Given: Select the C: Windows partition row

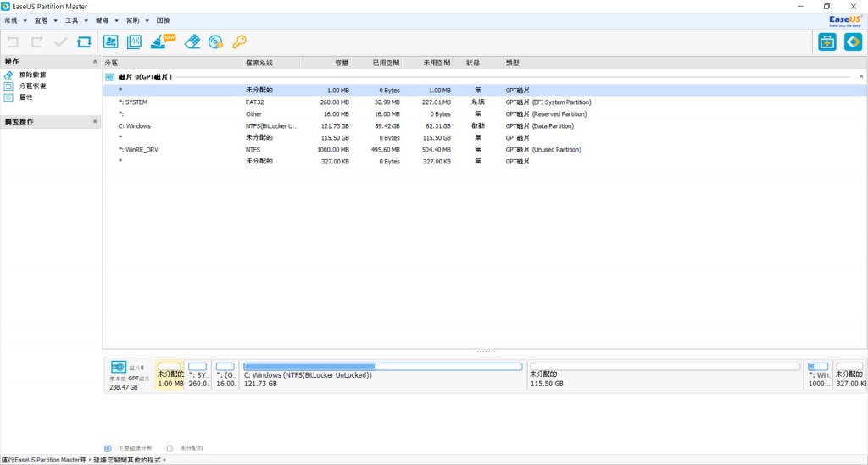Looking at the screenshot, I should click(x=484, y=126).
